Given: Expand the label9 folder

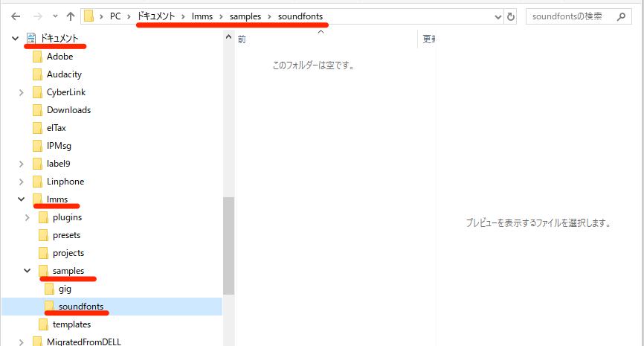Looking at the screenshot, I should pos(22,164).
